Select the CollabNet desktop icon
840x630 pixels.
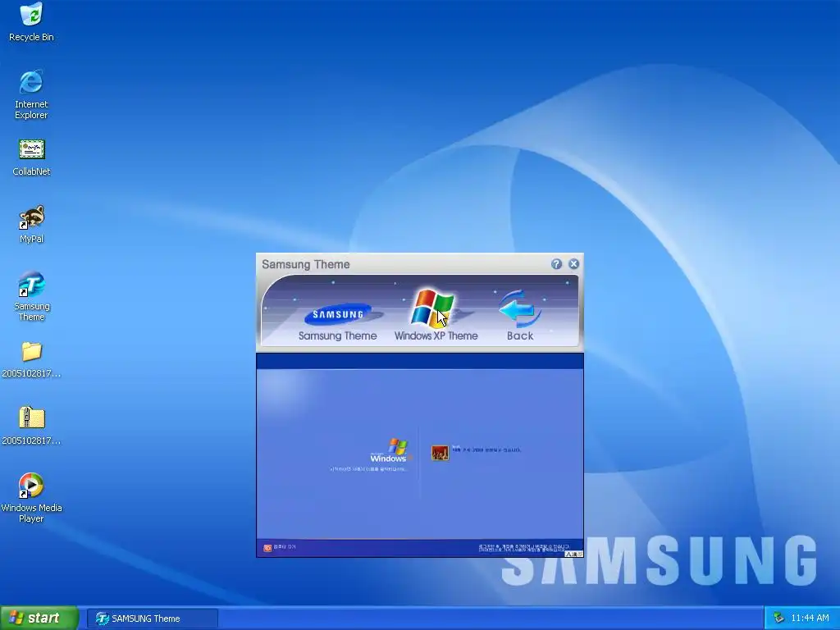31,157
